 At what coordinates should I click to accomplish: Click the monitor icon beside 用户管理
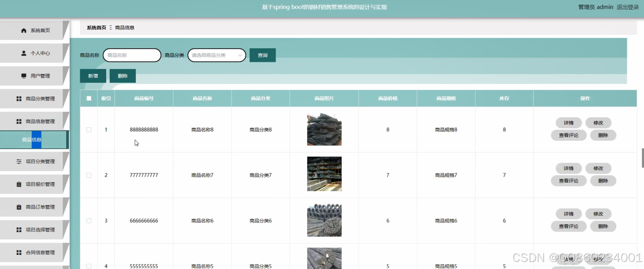pos(24,76)
